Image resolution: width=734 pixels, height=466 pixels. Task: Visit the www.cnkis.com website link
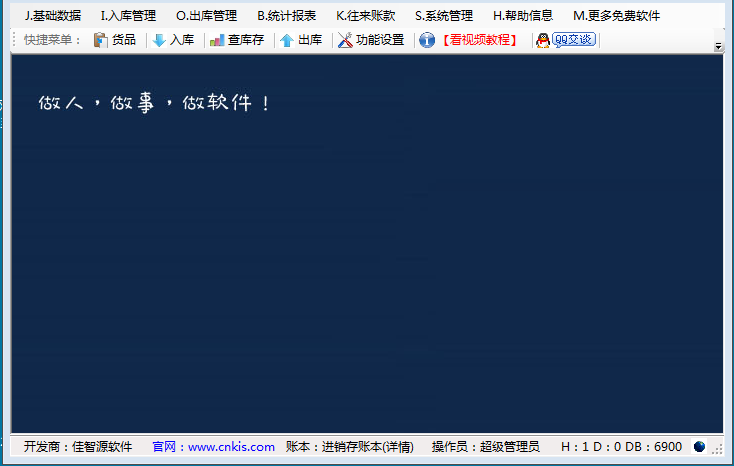click(231, 447)
